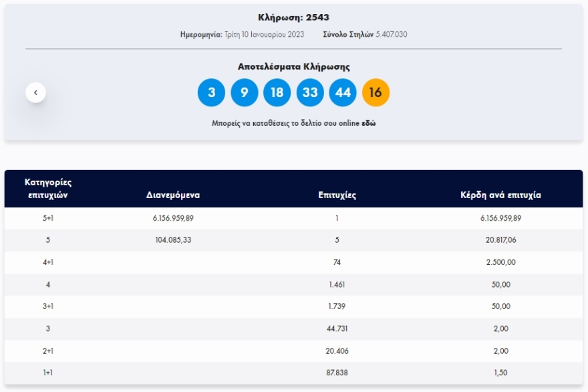This screenshot has height=392, width=588.
Task: Select the number ball 9
Action: coord(245,93)
